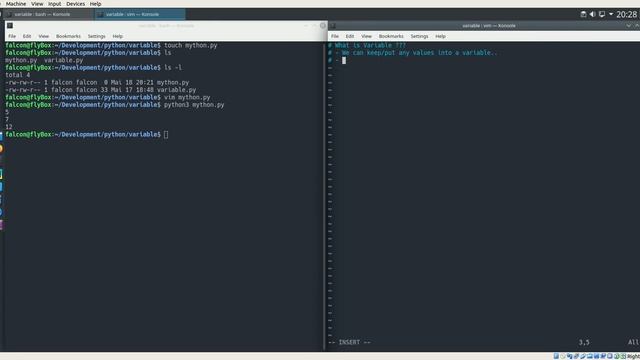Click the vim cursor on third line
Screen dimensions: 640x360
coord(344,60)
